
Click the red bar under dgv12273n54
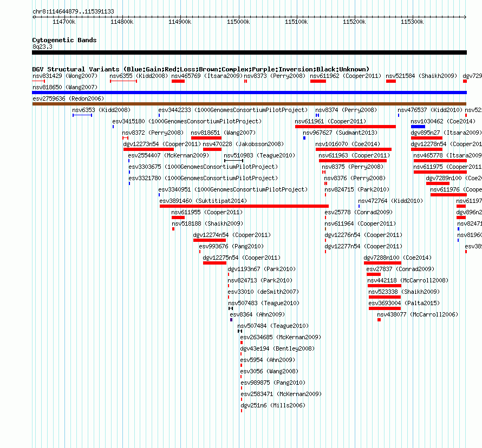pos(148,149)
